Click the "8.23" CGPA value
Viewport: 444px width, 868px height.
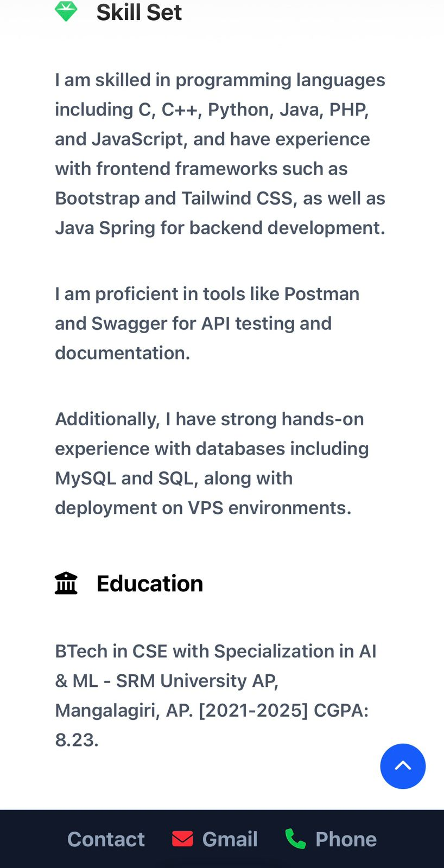click(76, 740)
